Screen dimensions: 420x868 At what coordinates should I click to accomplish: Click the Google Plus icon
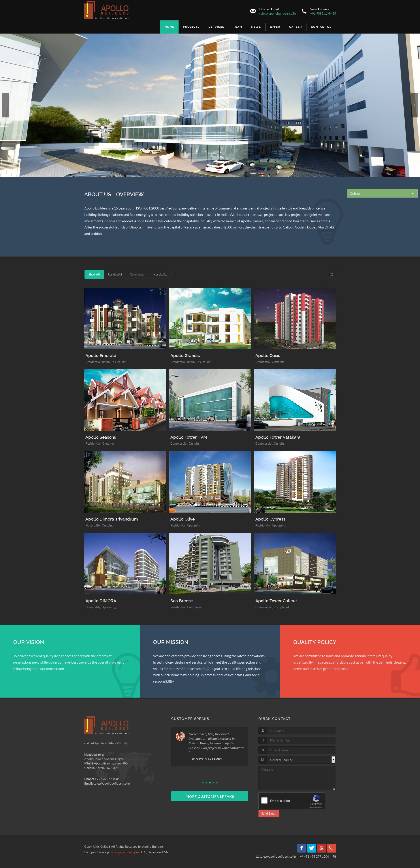[x=331, y=848]
